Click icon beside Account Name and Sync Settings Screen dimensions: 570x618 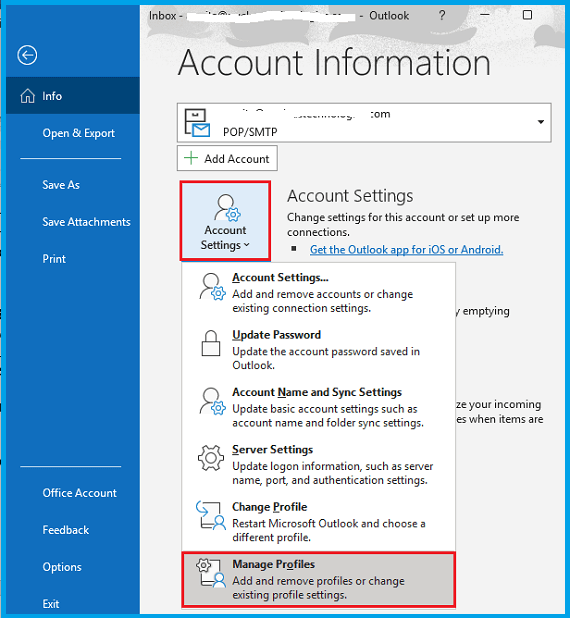[212, 402]
